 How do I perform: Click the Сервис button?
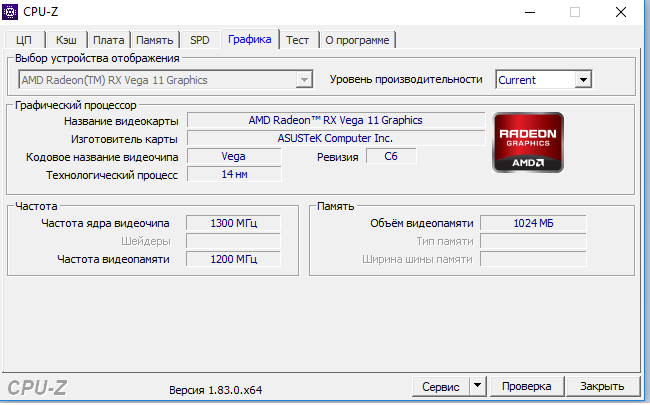(441, 386)
